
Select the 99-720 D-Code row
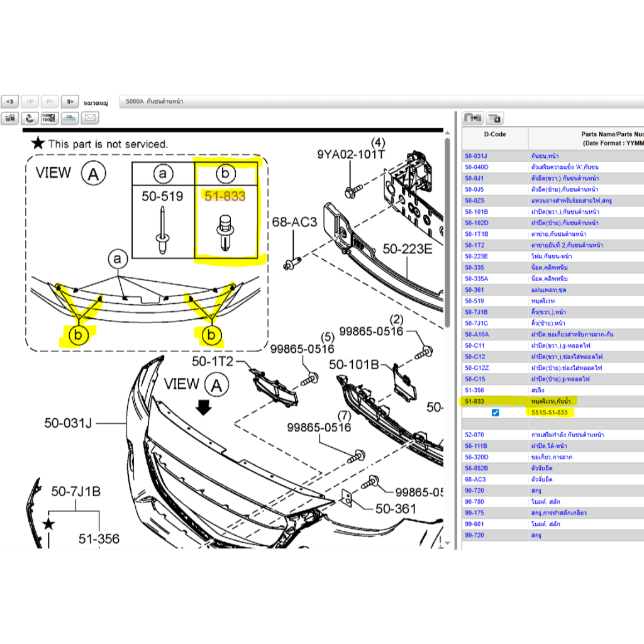474,535
